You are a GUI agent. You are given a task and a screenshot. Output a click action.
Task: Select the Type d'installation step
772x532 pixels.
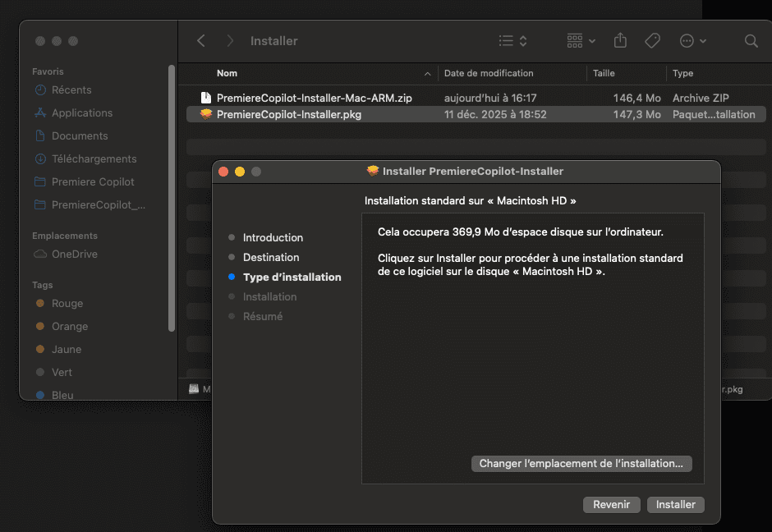pyautogui.click(x=292, y=277)
